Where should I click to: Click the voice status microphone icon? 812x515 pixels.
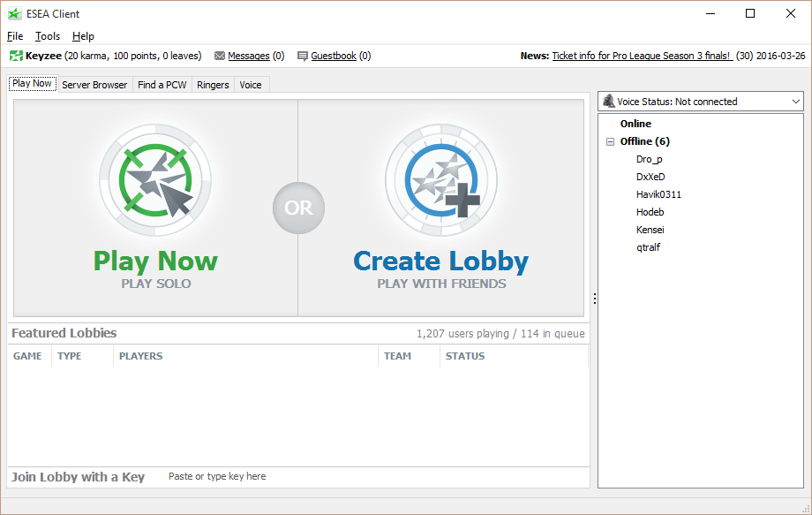click(609, 101)
